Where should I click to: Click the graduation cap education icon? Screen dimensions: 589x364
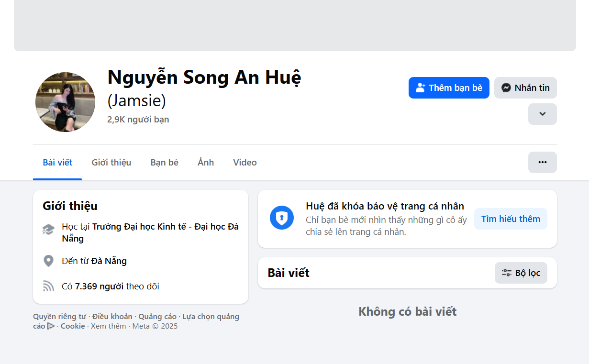click(48, 230)
